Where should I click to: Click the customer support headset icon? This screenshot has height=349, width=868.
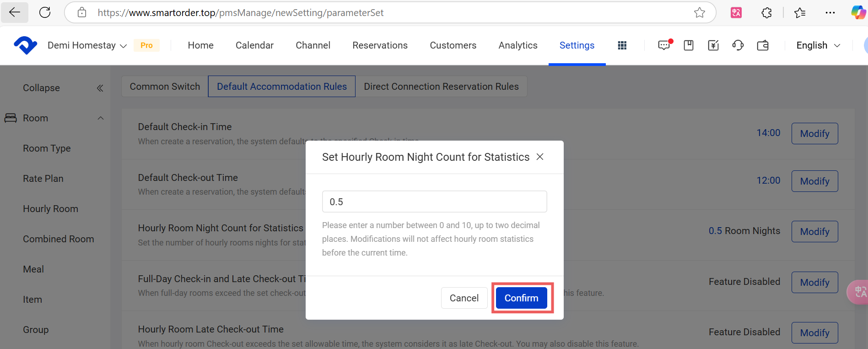(x=738, y=45)
